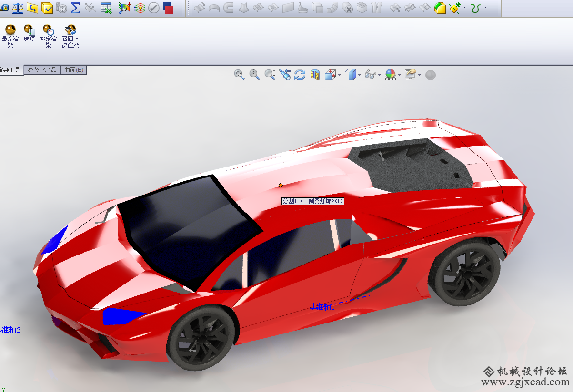573x392 pixels.
Task: Open the Compare Documents blue-red squares icon
Action: [168, 8]
